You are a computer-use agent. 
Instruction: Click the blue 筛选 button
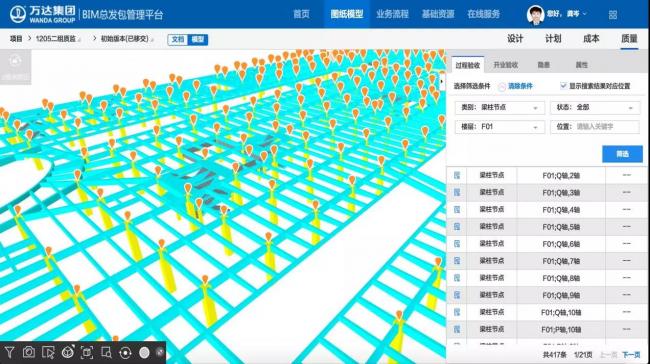pyautogui.click(x=622, y=154)
